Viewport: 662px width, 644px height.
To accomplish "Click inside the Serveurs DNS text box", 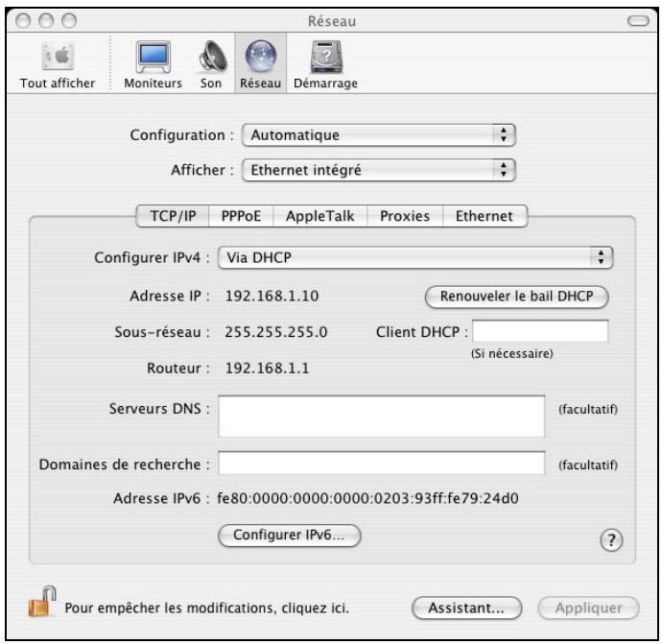I will point(381,417).
